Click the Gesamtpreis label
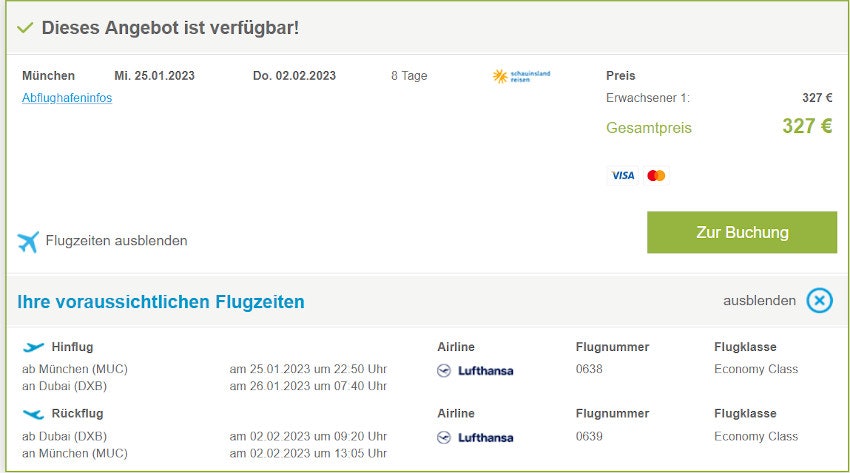This screenshot has height=473, width=850. coord(649,128)
